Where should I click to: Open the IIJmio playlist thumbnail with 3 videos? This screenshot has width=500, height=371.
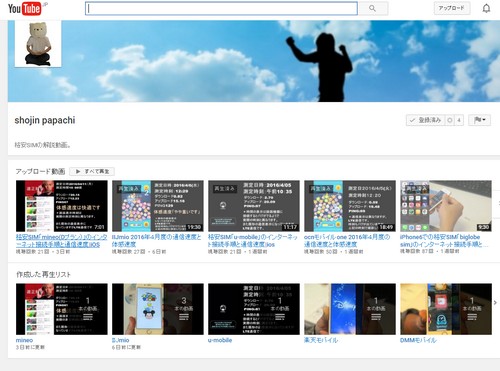158,309
